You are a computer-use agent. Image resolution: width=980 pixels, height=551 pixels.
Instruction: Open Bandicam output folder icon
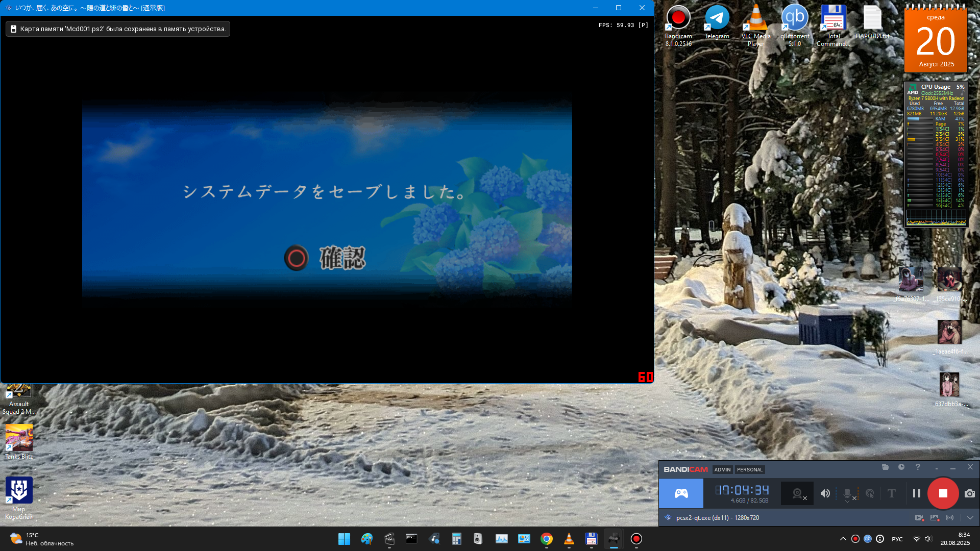(x=885, y=467)
